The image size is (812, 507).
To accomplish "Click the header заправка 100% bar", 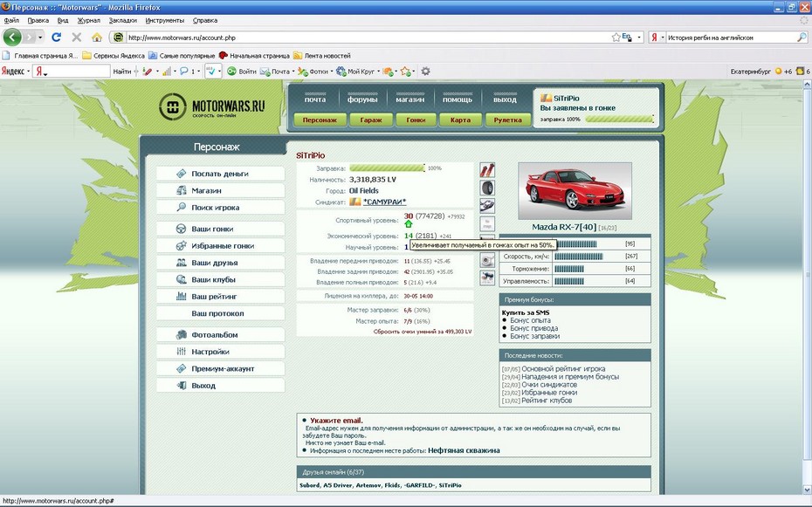I will [x=619, y=119].
